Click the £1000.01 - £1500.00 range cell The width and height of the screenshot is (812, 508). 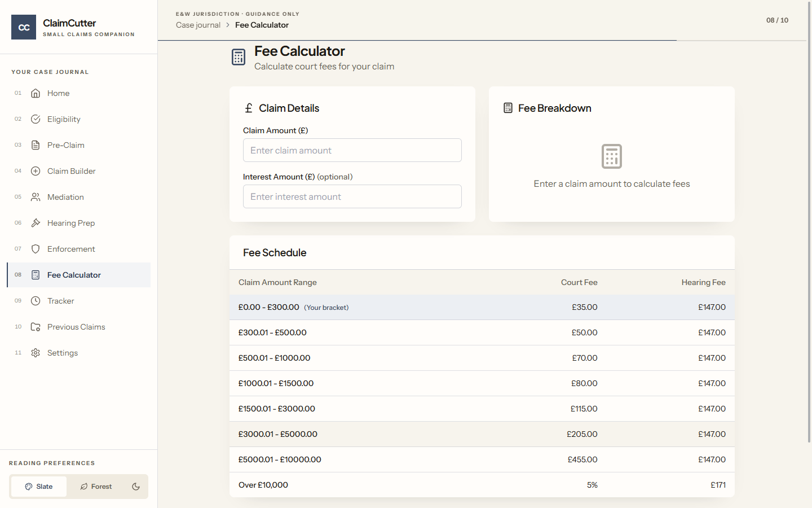(x=276, y=383)
